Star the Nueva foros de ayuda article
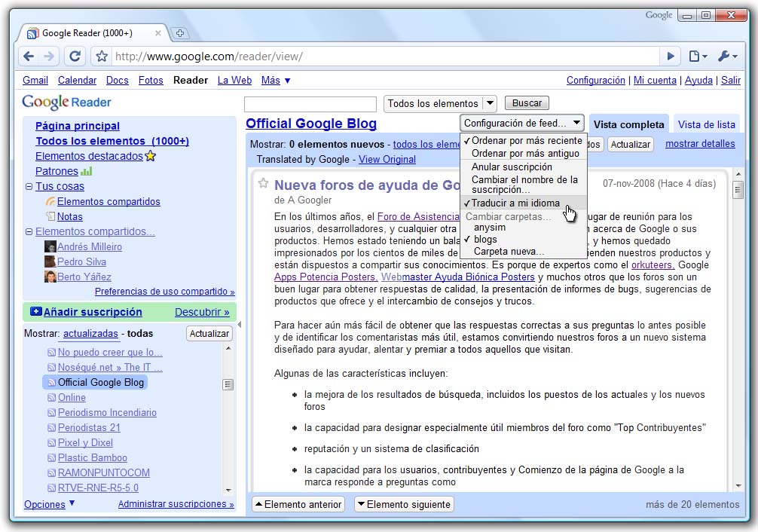The height and width of the screenshot is (532, 758). click(263, 183)
